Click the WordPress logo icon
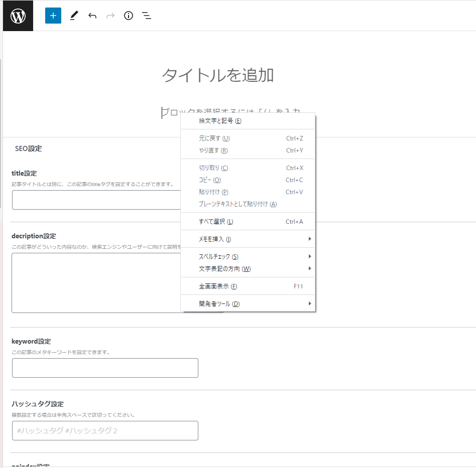 [18, 16]
